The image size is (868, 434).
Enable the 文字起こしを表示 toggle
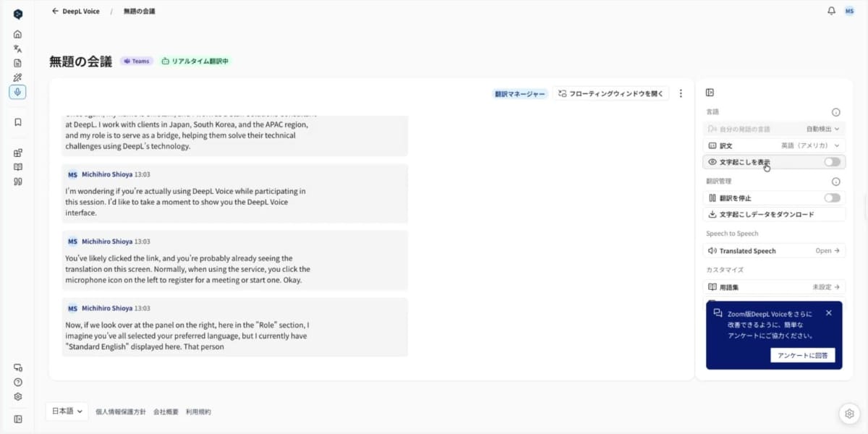(832, 162)
